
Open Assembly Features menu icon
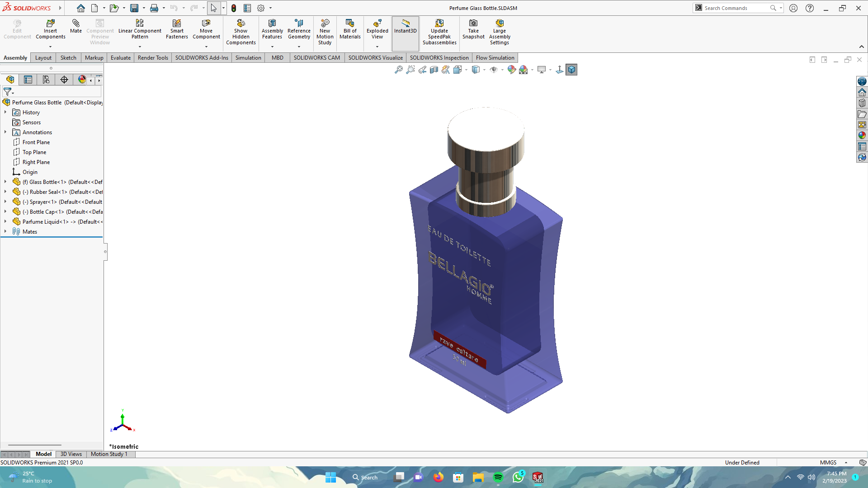(272, 29)
